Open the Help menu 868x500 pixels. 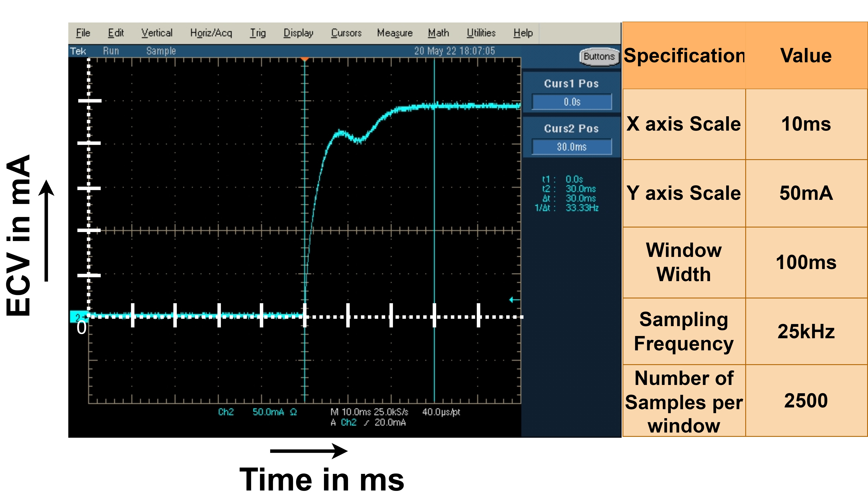[x=523, y=33]
